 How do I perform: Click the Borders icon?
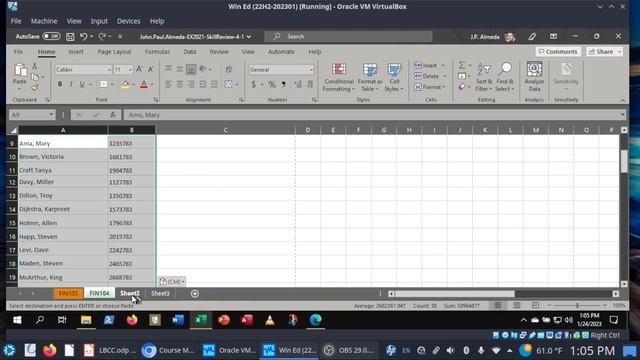[x=104, y=84]
